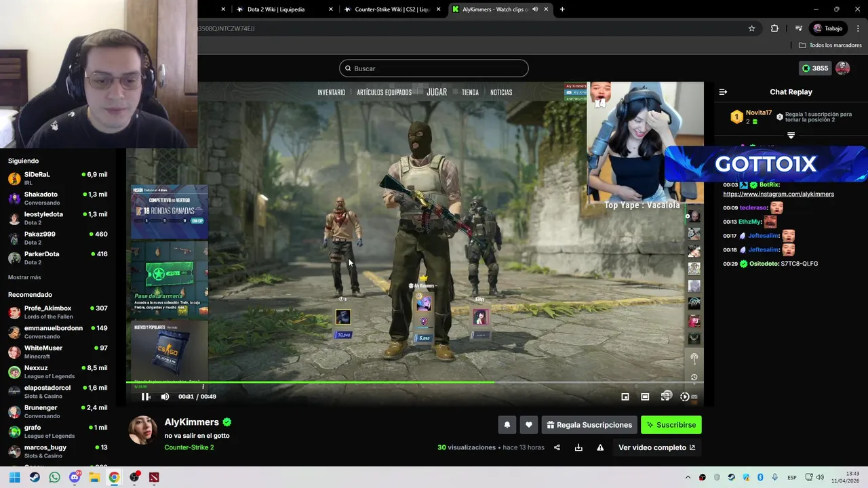The width and height of the screenshot is (868, 488).
Task: Click EthzMy username in chat
Action: [x=750, y=222]
